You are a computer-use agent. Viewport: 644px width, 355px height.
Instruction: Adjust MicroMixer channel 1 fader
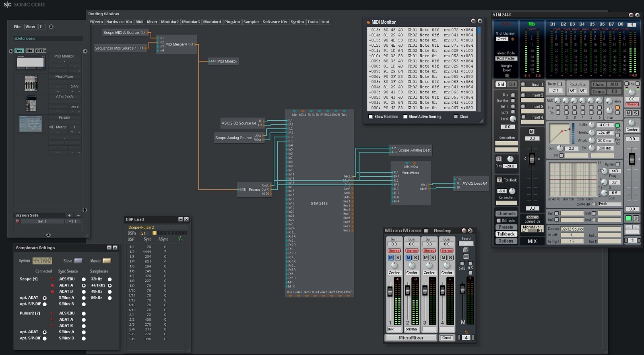point(390,291)
